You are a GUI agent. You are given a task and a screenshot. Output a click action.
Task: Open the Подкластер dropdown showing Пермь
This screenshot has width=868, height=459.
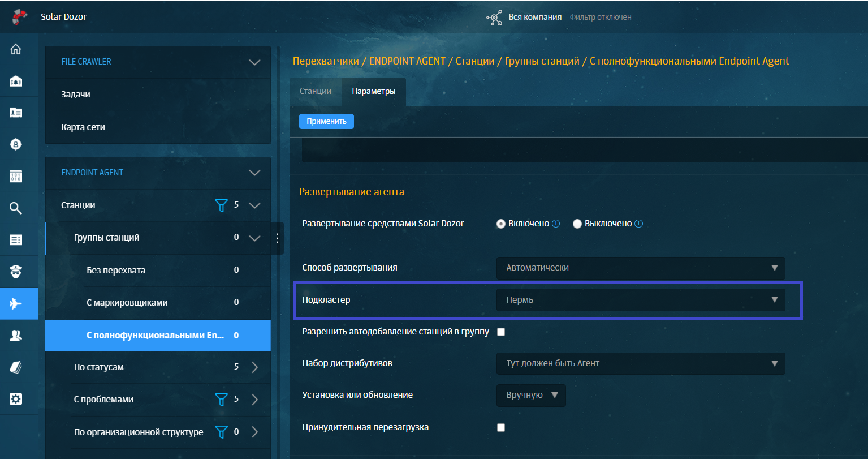640,300
